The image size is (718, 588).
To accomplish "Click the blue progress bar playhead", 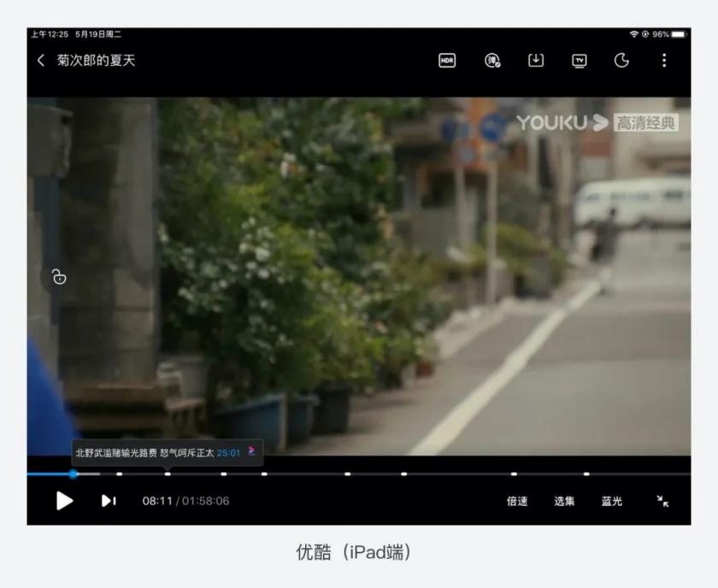I will coord(74,474).
